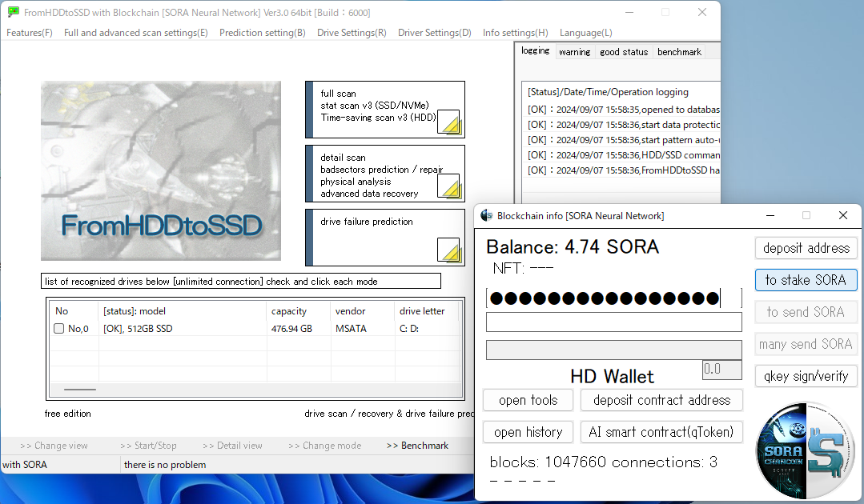The height and width of the screenshot is (504, 864).
Task: Click the AI smart contract(qToken) button
Action: click(x=661, y=432)
